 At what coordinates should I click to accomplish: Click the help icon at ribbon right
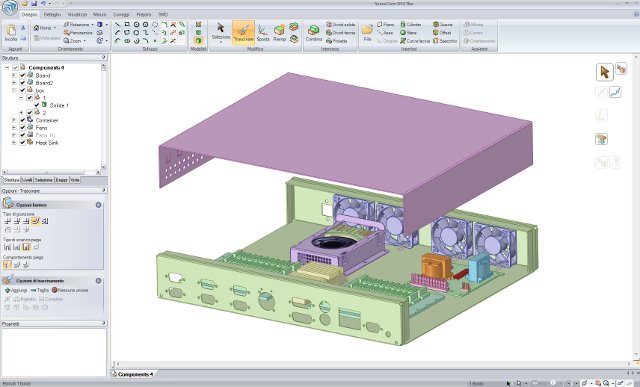[x=636, y=14]
